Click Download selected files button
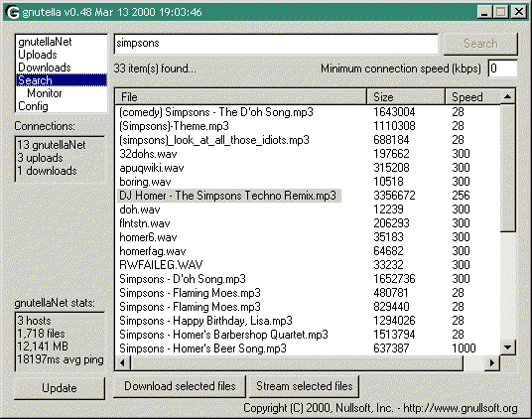532x419 pixels. pyautogui.click(x=180, y=386)
